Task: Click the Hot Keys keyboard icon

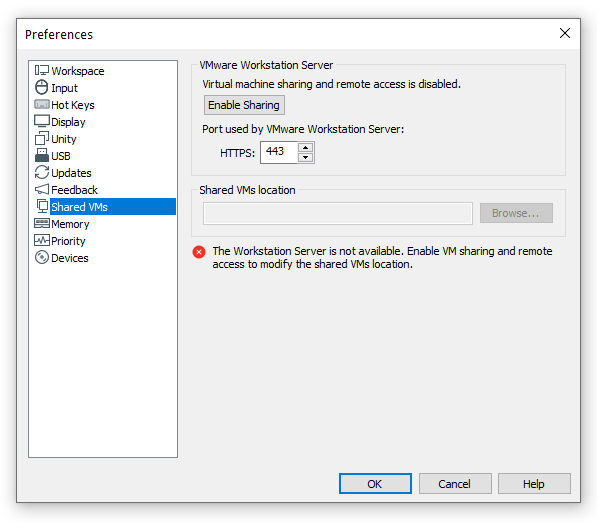Action: click(42, 104)
